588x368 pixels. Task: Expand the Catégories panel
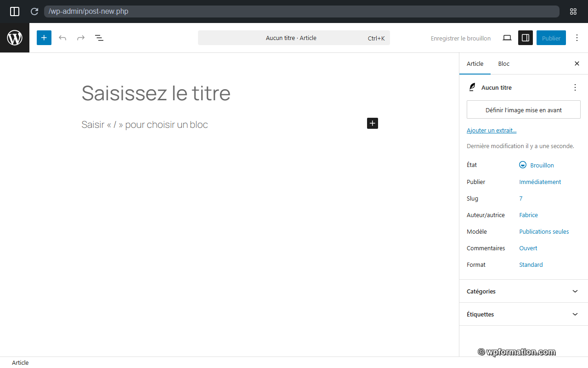(524, 291)
